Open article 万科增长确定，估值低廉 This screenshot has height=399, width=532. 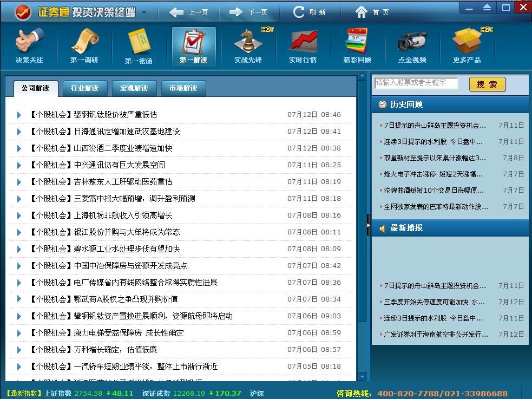[x=115, y=350]
